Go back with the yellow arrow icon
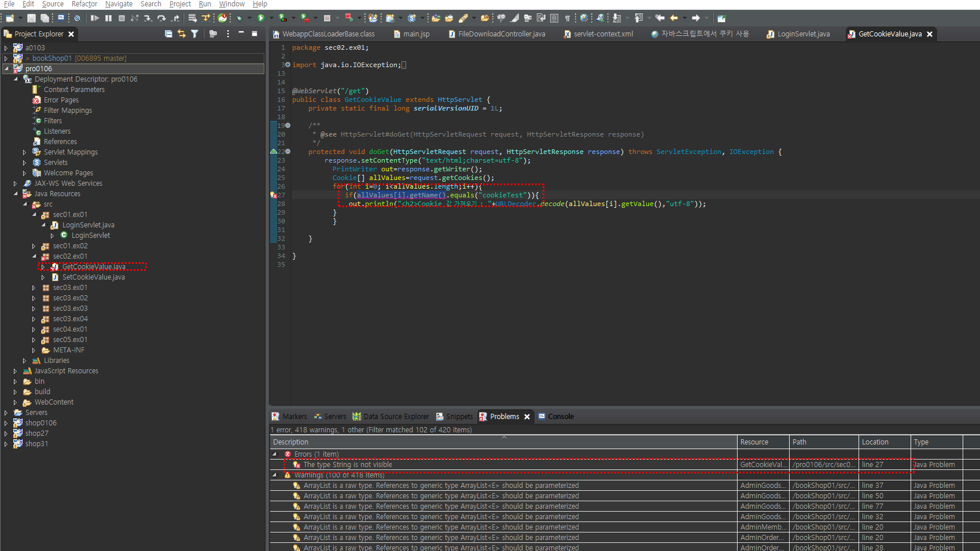The height and width of the screenshot is (551, 980). (674, 18)
